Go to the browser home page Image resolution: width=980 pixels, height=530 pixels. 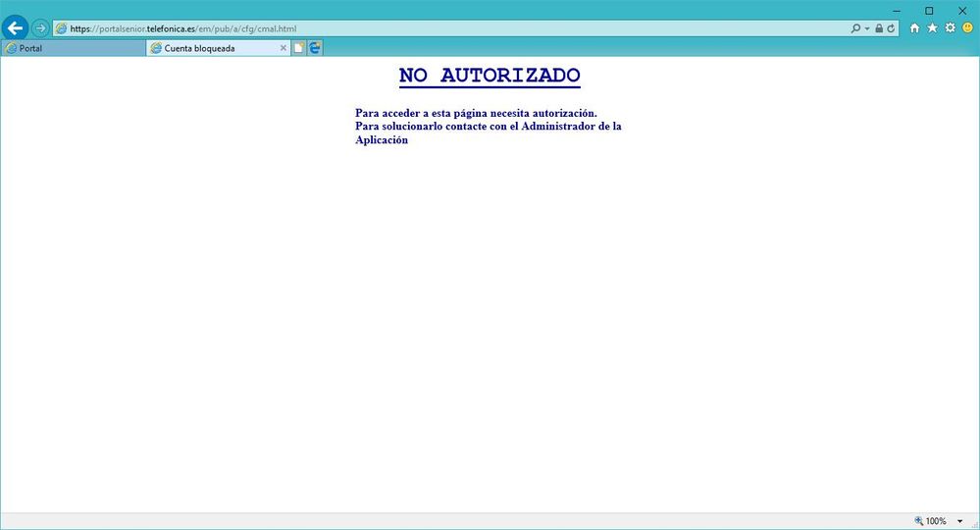pos(914,28)
